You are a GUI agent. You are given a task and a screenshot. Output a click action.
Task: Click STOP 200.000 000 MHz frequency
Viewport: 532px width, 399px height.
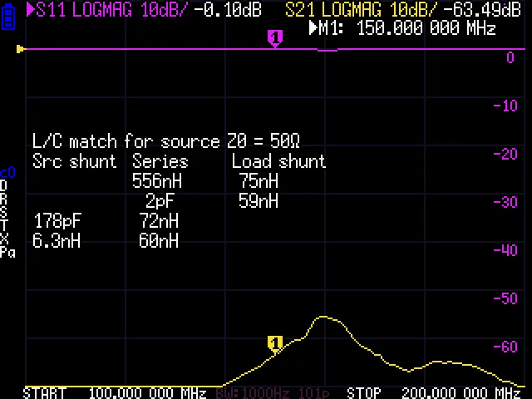433,393
